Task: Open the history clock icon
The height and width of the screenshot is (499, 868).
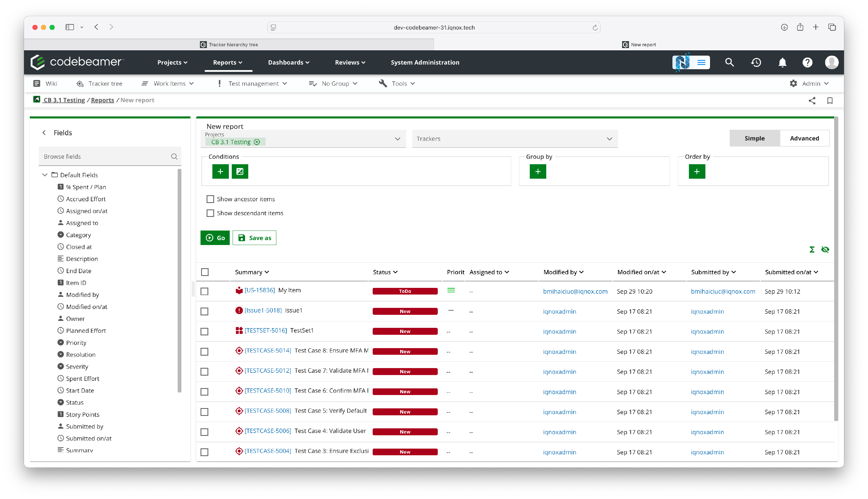Action: point(756,62)
